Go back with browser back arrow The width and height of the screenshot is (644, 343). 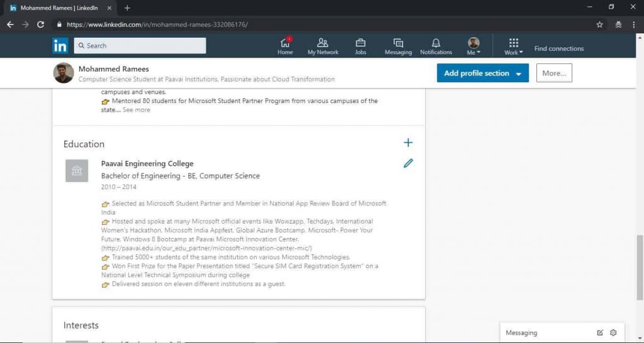pos(10,24)
